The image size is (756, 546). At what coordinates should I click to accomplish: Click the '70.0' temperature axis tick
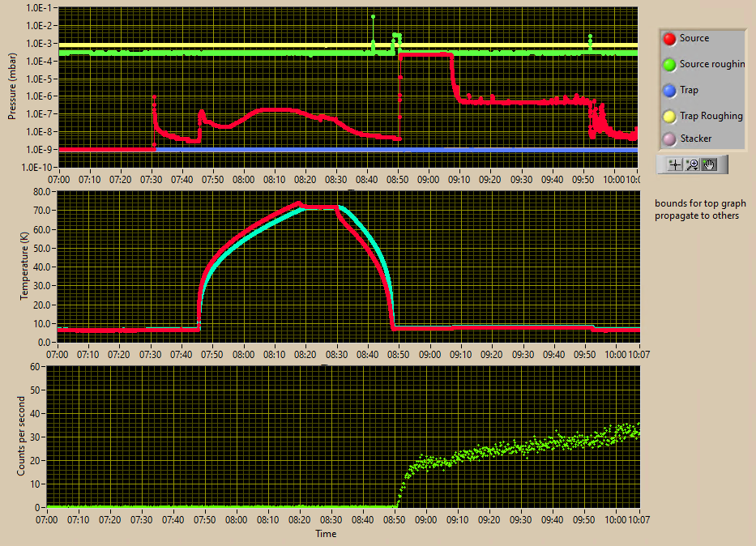[42, 211]
